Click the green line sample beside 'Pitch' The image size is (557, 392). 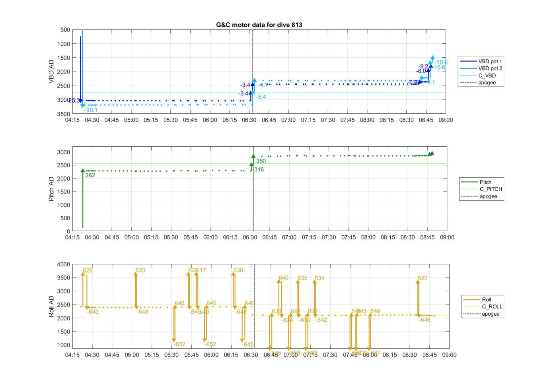tap(469, 182)
